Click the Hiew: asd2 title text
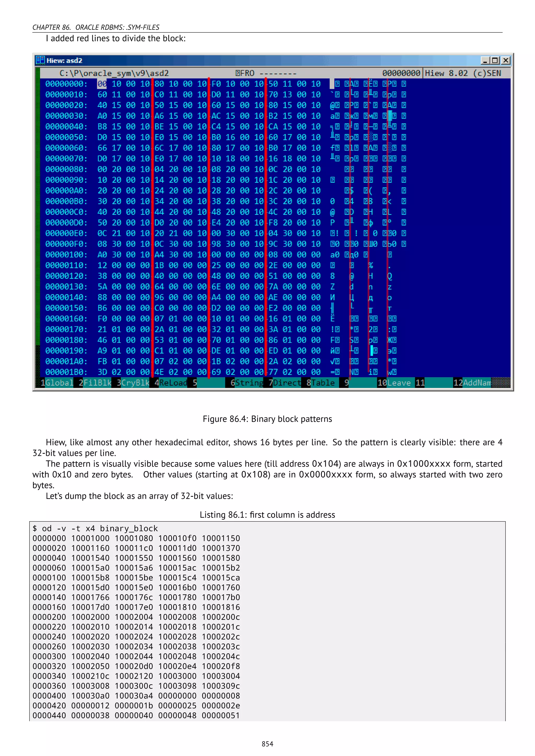The image size is (535, 756). [x=64, y=60]
